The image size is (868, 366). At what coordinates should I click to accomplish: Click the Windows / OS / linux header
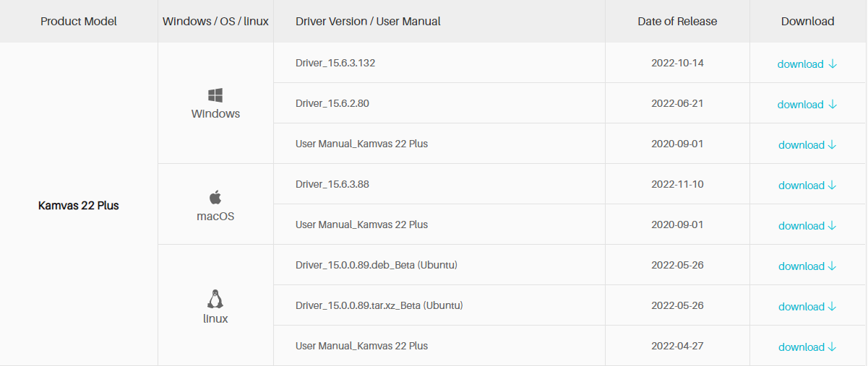[215, 22]
